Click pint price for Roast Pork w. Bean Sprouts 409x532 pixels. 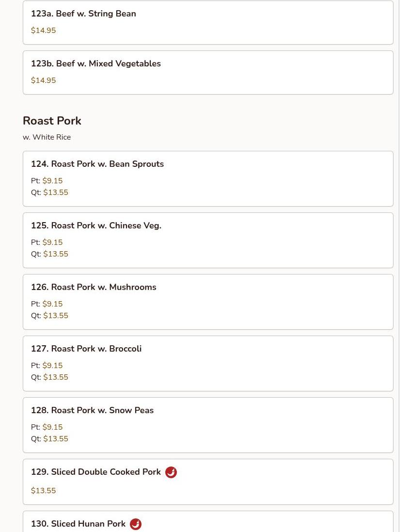tap(52, 181)
